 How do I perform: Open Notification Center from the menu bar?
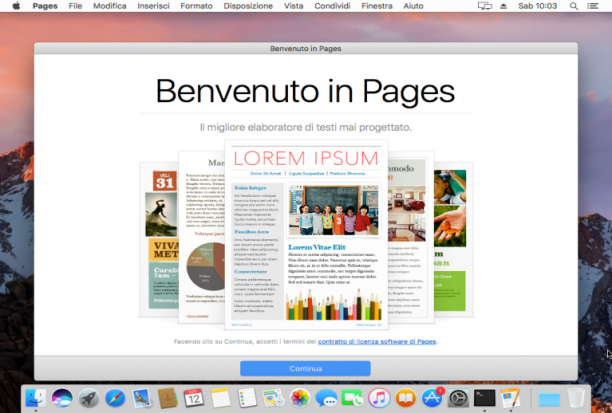pos(592,6)
